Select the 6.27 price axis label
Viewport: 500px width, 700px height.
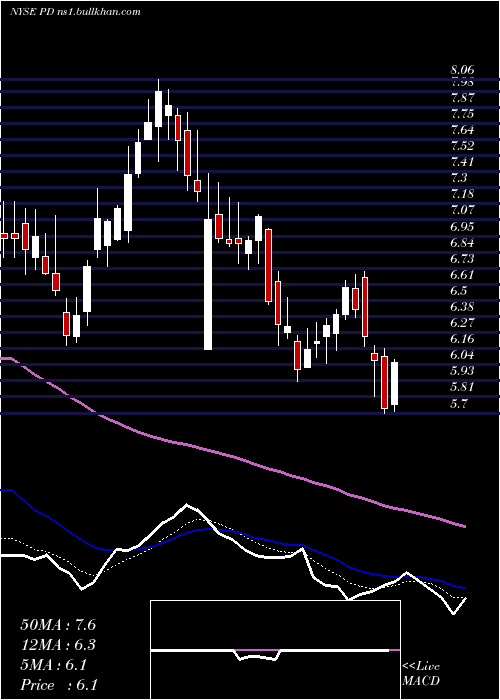pyautogui.click(x=462, y=323)
